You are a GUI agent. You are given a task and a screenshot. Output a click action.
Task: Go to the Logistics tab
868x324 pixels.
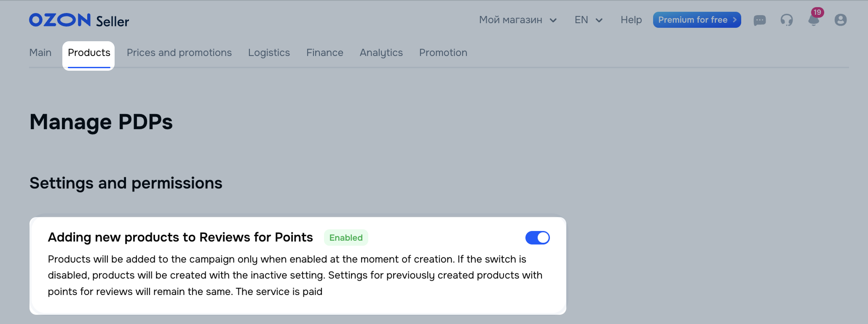[x=269, y=53]
